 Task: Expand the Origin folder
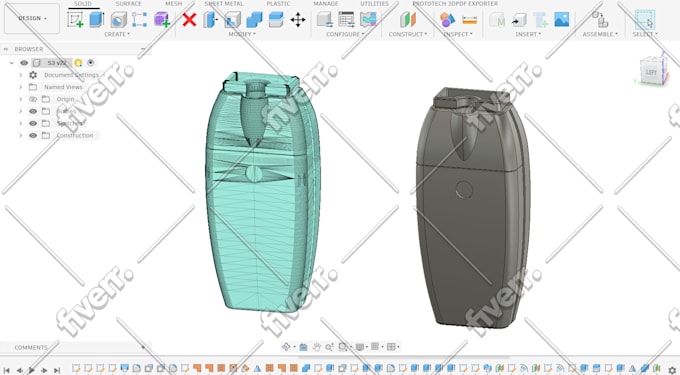[x=20, y=99]
